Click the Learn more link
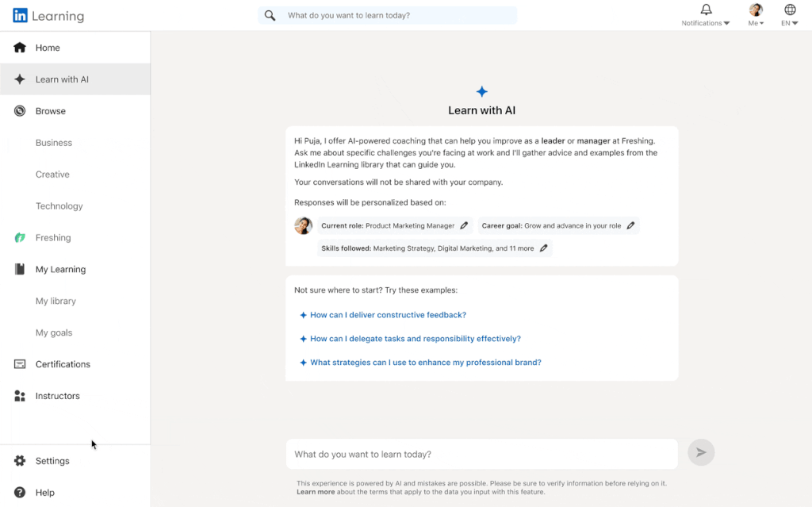This screenshot has width=812, height=507. click(316, 492)
